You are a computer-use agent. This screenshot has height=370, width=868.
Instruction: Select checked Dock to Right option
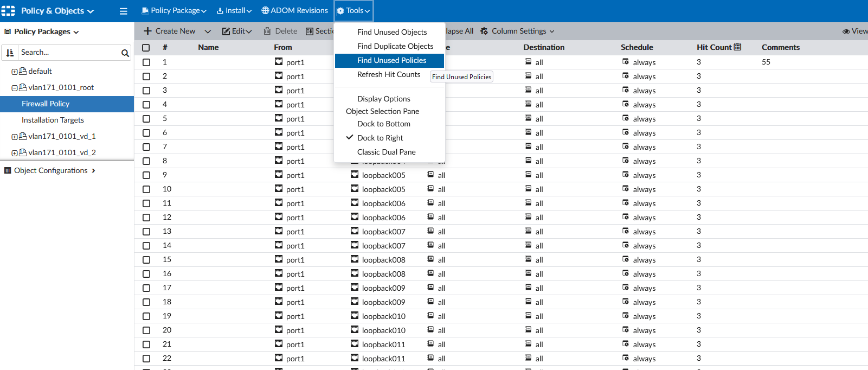click(x=380, y=138)
